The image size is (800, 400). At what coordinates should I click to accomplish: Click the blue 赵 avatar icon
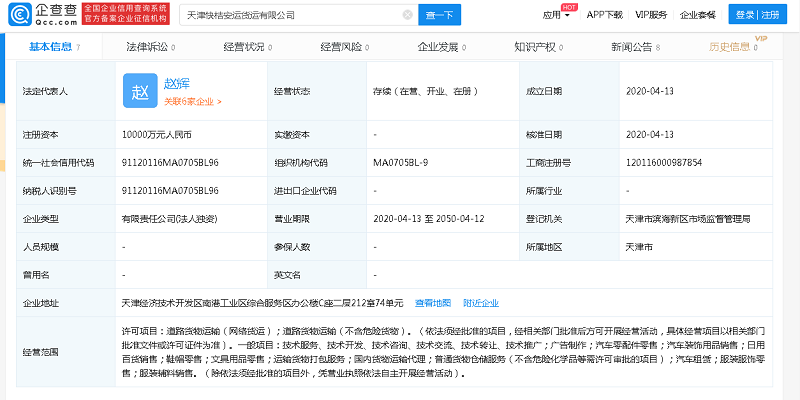coord(139,91)
